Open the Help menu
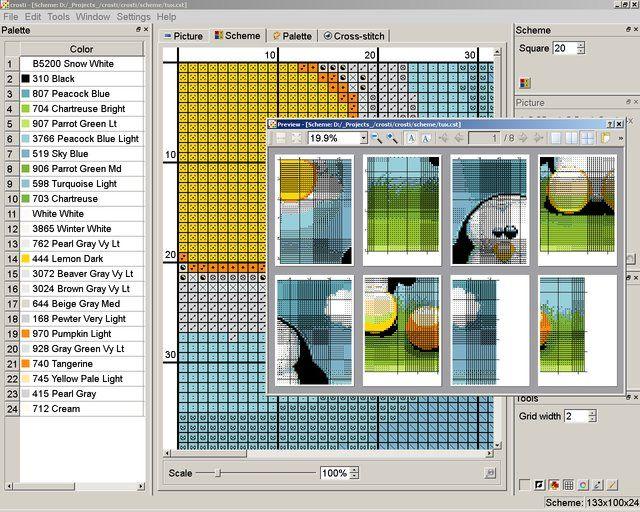This screenshot has height=512, width=640. point(167,17)
